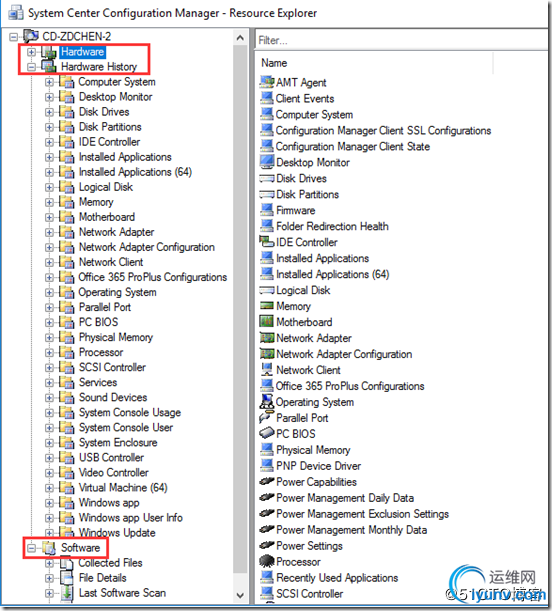Select Configuration Manager Client State row
This screenshot has height=611, width=552.
click(353, 146)
